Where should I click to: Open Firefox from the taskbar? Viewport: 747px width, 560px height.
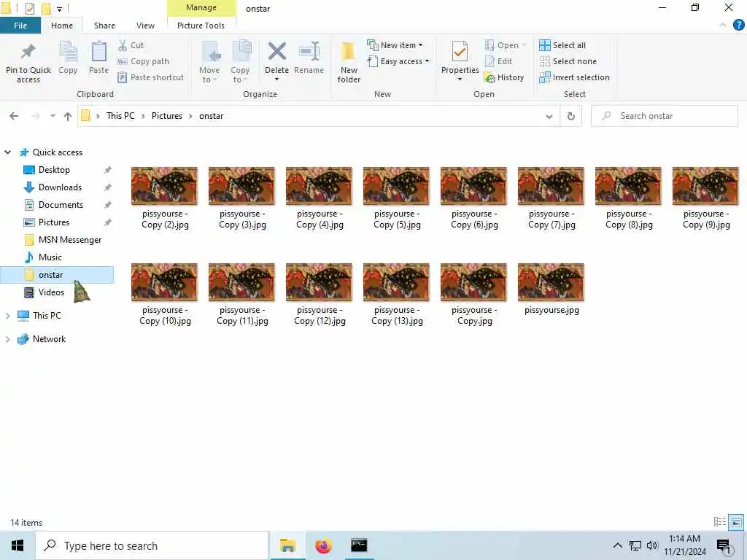click(323, 545)
